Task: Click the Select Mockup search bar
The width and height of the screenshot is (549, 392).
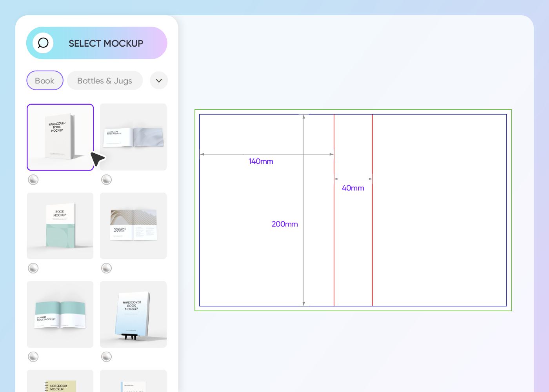Action: (106, 43)
